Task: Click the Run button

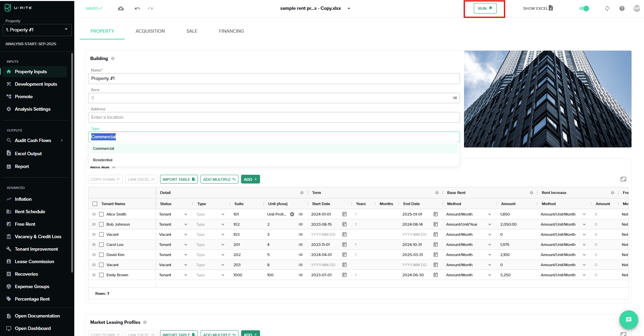Action: (x=485, y=8)
